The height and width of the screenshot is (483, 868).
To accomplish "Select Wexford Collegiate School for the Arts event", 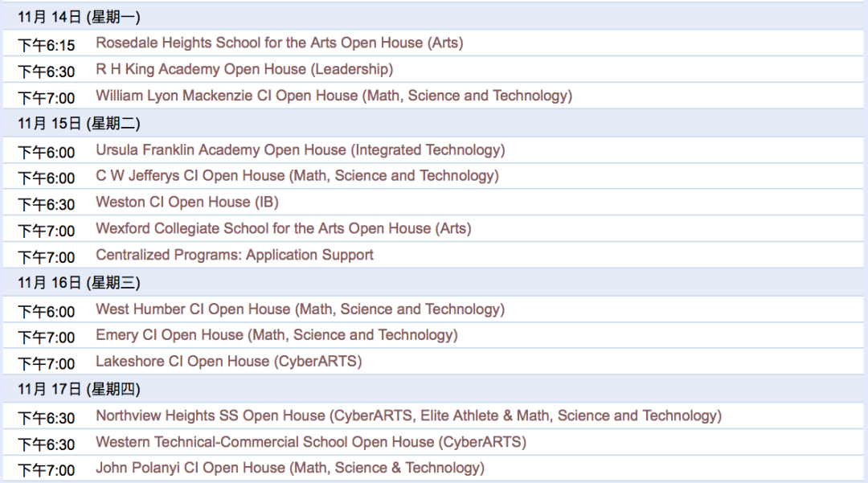I will pos(284,228).
